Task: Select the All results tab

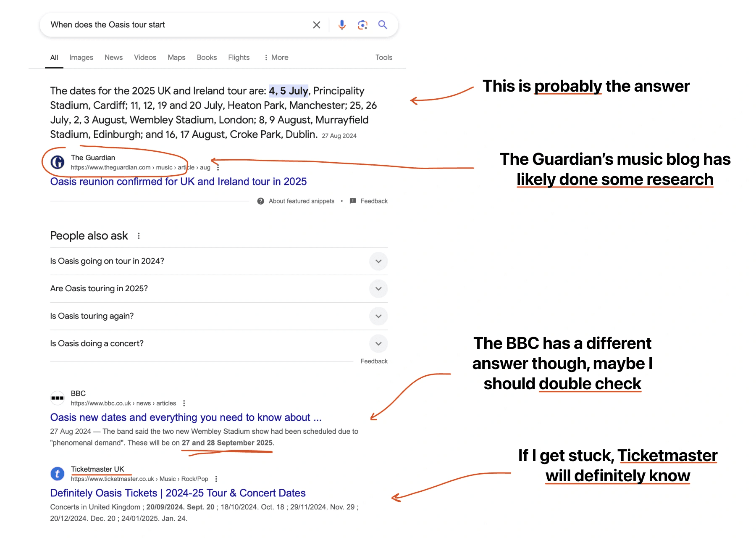Action: [54, 58]
